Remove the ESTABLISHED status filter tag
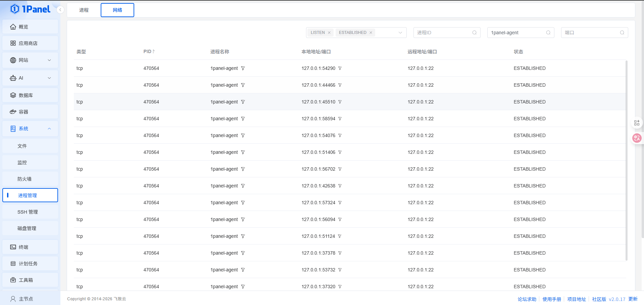 pos(371,33)
